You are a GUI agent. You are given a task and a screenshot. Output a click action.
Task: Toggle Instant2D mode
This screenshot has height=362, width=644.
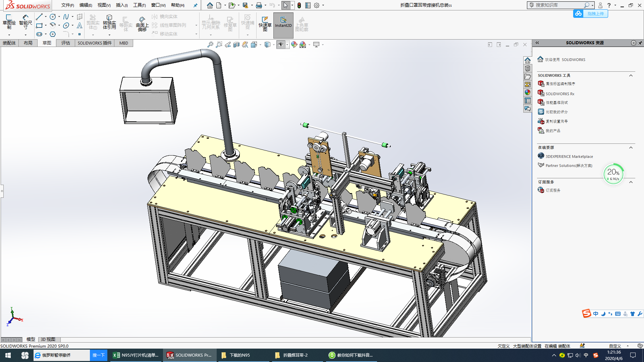click(283, 22)
